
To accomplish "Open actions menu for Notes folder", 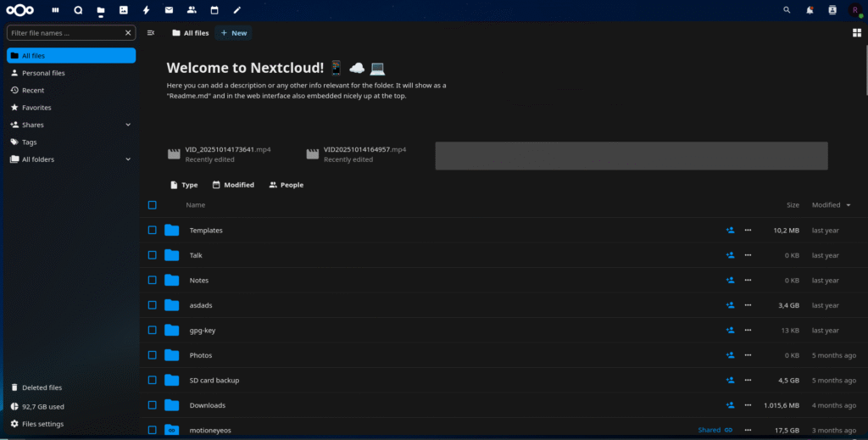I will [x=748, y=281].
